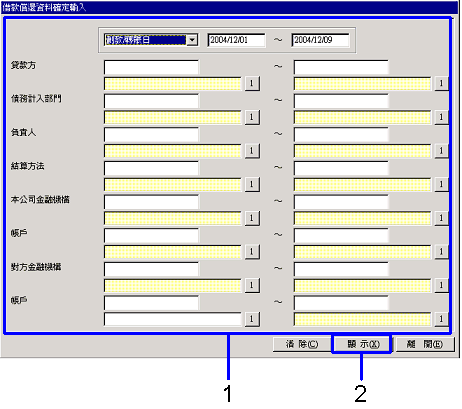Open lookup button for 貸款方 right range
Image resolution: width=462 pixels, height=409 pixels.
click(441, 83)
